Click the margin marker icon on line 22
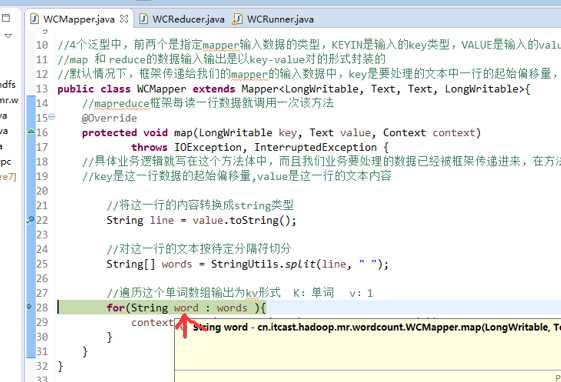561x382 pixels. tap(31, 220)
